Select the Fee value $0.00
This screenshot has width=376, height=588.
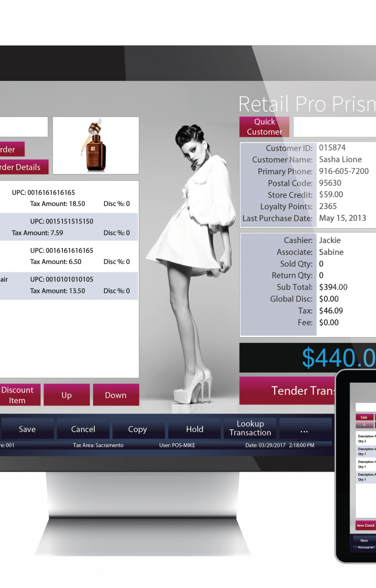point(329,322)
